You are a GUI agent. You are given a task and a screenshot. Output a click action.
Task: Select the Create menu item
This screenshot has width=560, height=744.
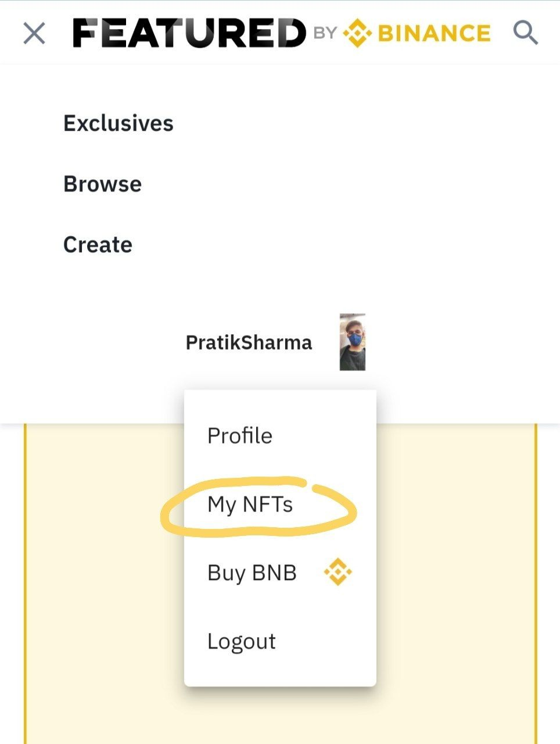[x=98, y=245]
